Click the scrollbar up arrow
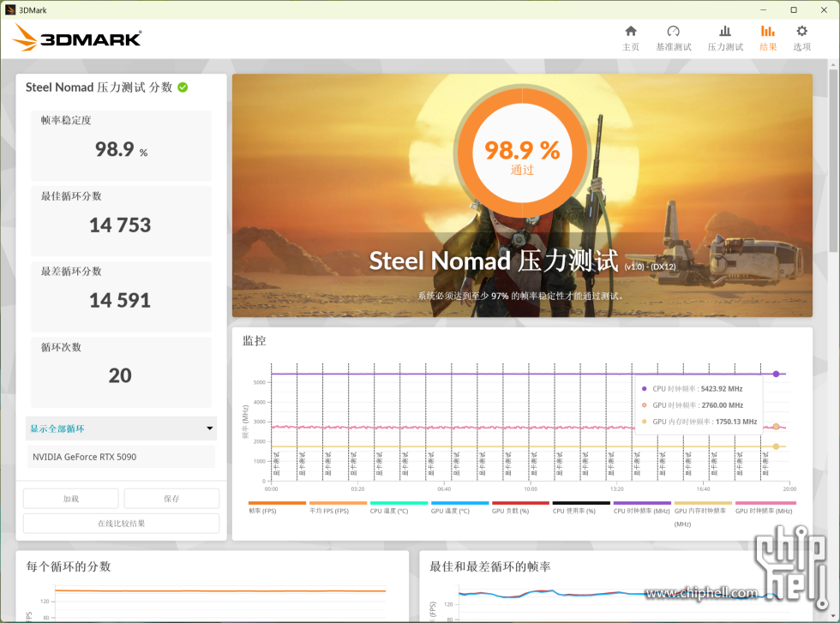Image resolution: width=840 pixels, height=623 pixels. pos(833,65)
